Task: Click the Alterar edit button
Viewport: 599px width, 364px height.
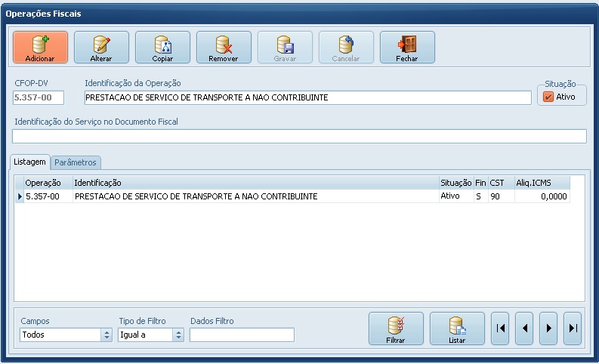Action: pos(101,48)
